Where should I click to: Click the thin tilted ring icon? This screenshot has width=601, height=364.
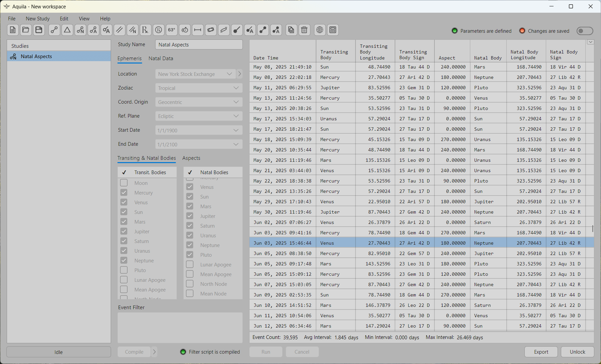224,30
